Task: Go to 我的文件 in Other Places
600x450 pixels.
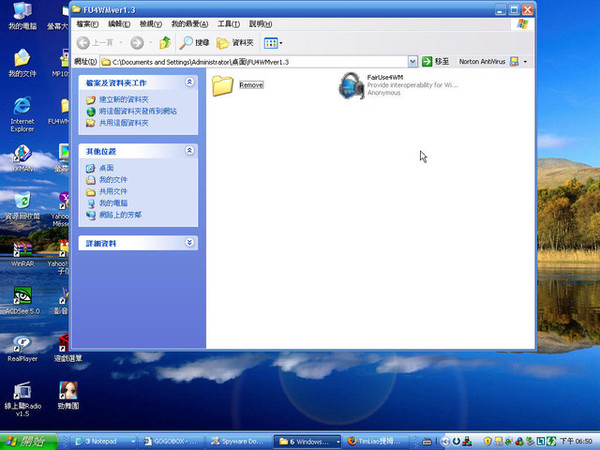Action: coord(113,179)
